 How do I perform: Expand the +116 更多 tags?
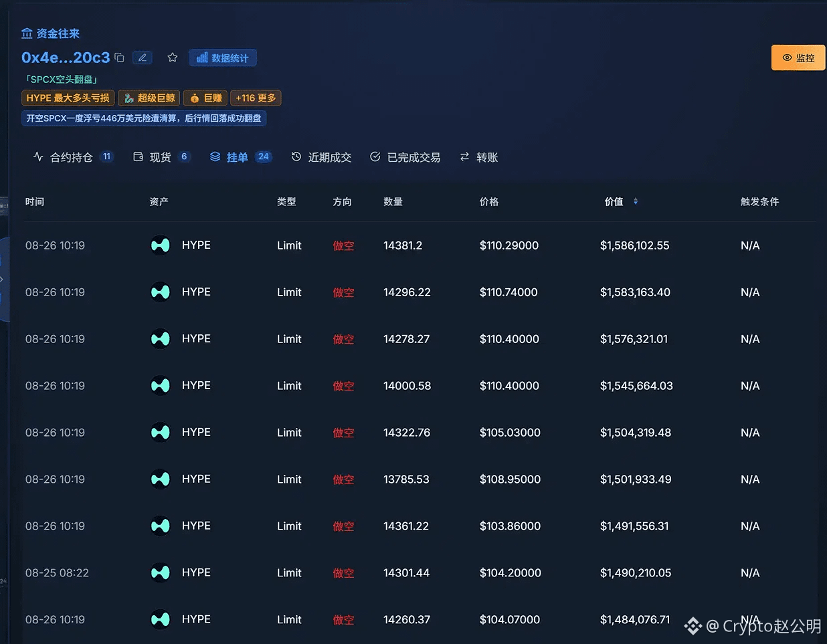(256, 98)
